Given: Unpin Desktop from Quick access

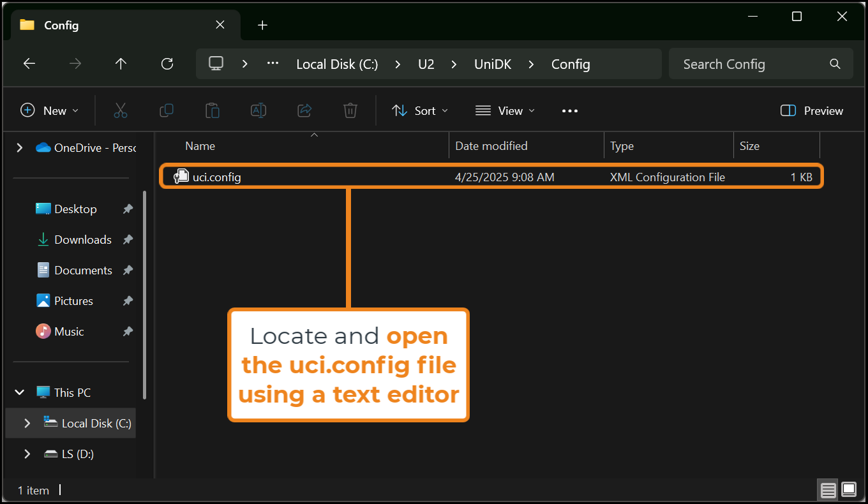Looking at the screenshot, I should 128,209.
